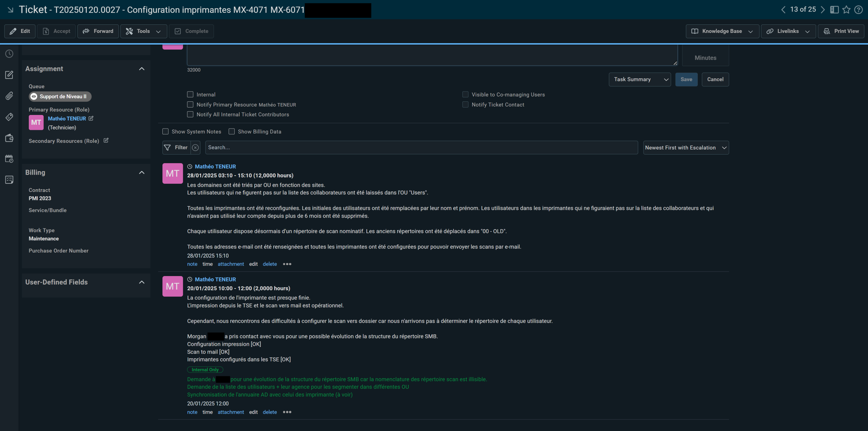Click into the Minutes field

point(705,56)
